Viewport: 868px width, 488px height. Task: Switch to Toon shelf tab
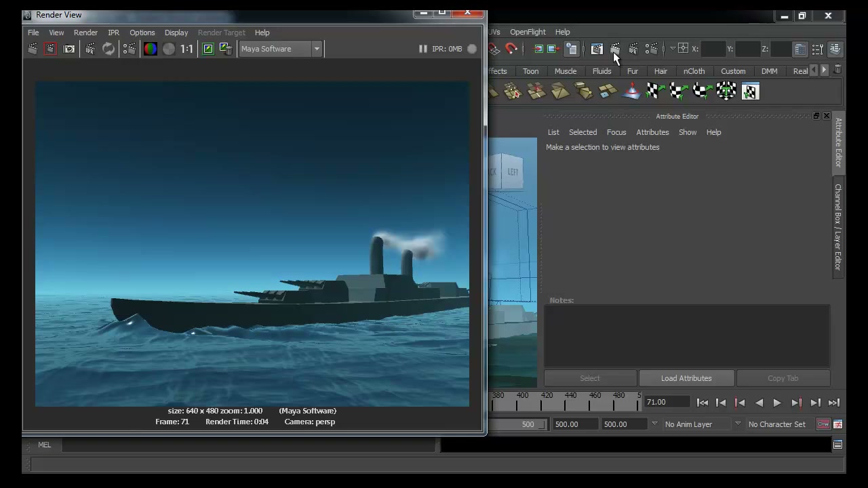click(530, 71)
